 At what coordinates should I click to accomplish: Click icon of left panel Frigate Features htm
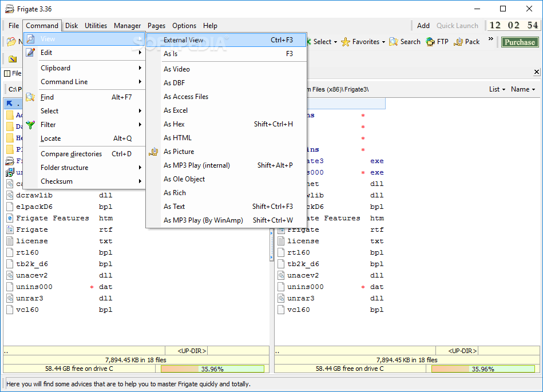10,218
